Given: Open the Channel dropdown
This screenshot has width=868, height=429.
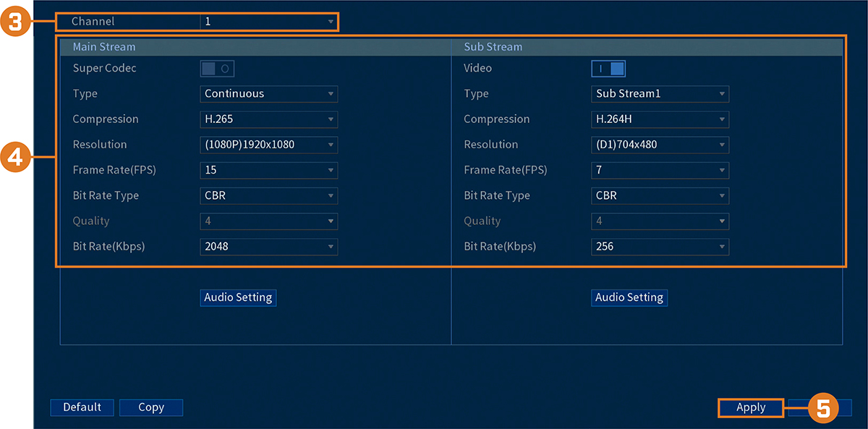Looking at the screenshot, I should click(x=269, y=22).
